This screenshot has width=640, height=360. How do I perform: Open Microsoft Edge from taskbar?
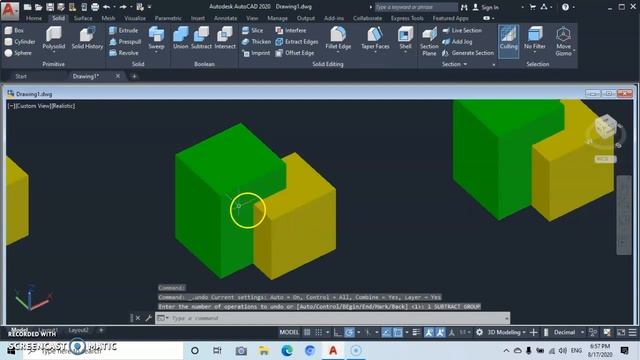287,350
